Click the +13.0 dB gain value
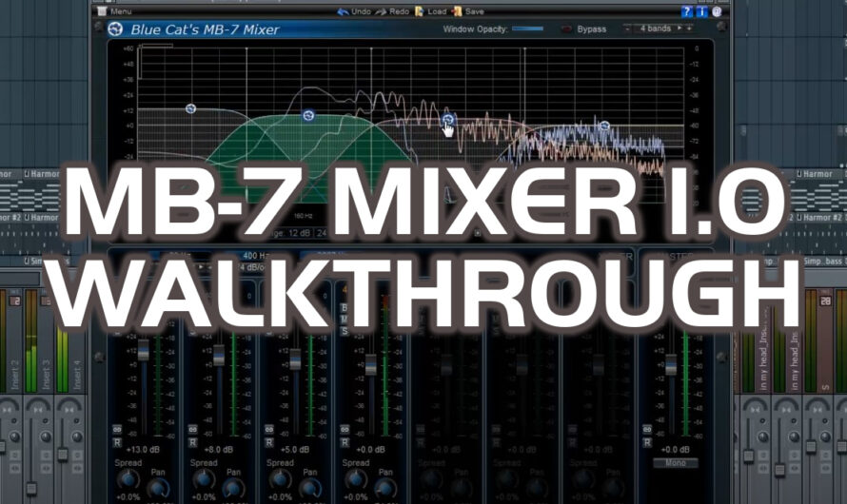This screenshot has height=504, width=847. (142, 450)
